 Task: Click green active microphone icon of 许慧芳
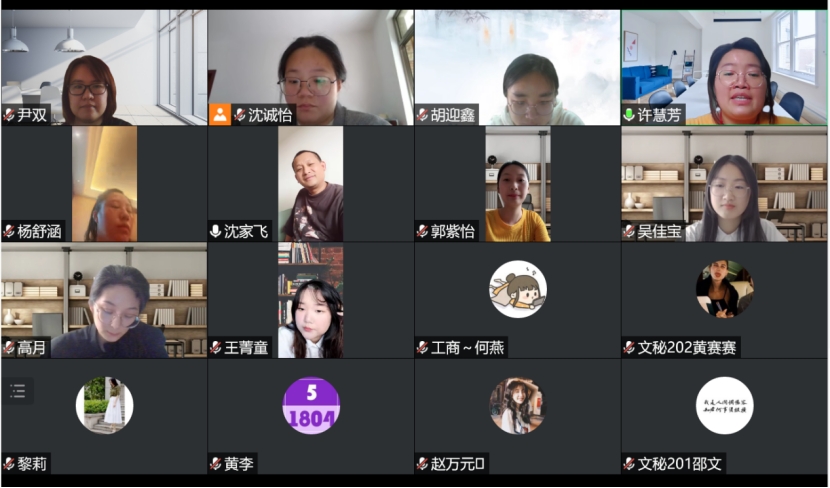[x=629, y=115]
